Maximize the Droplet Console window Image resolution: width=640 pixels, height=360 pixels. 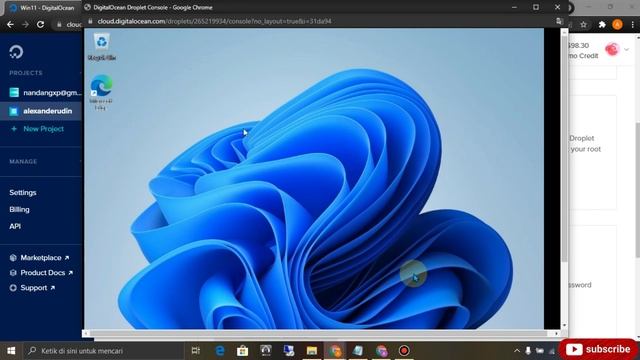pos(536,7)
